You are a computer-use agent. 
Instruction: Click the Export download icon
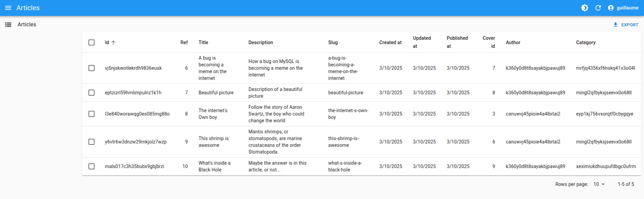pyautogui.click(x=615, y=24)
